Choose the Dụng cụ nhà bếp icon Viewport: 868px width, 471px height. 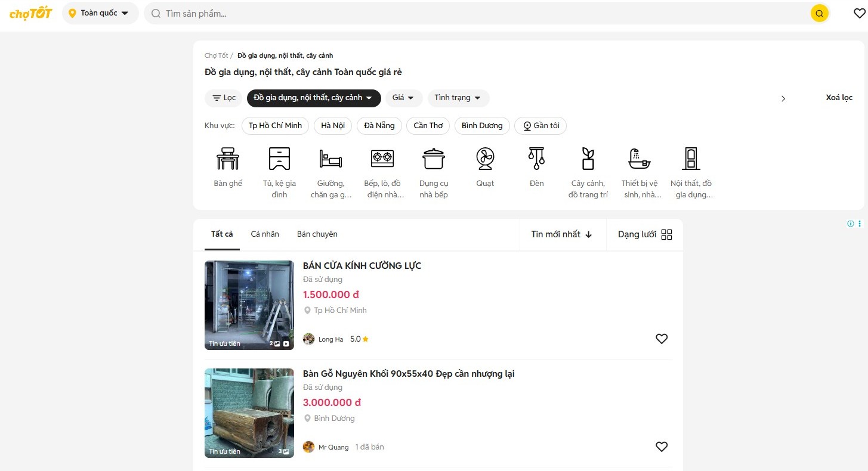tap(433, 159)
